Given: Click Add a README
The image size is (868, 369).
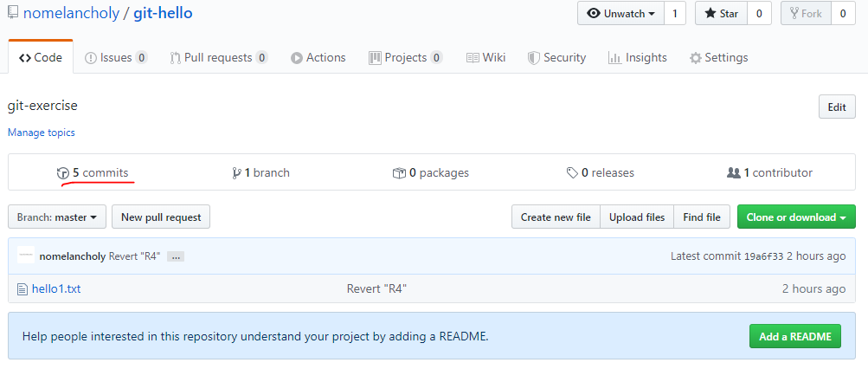Looking at the screenshot, I should click(x=795, y=336).
